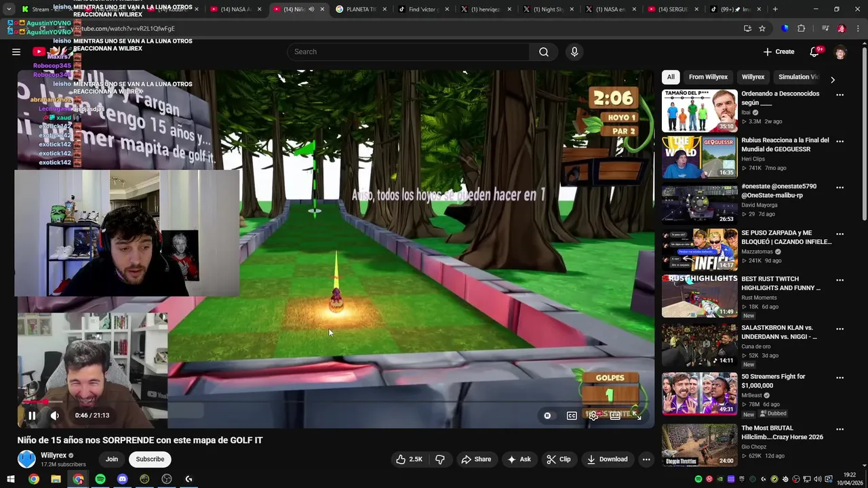Open the BEST RUST TWITCH HIGHLIGHTS title
The width and height of the screenshot is (868, 488).
[x=781, y=283]
